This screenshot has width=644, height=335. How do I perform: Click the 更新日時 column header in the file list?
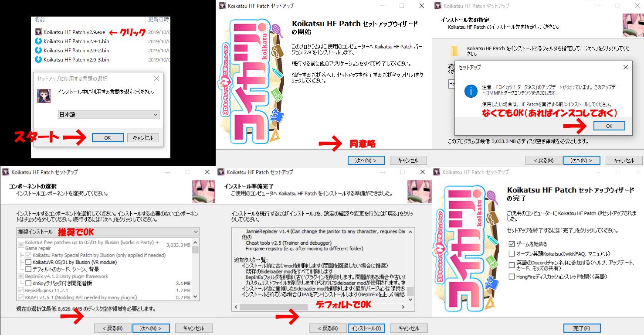click(x=159, y=20)
